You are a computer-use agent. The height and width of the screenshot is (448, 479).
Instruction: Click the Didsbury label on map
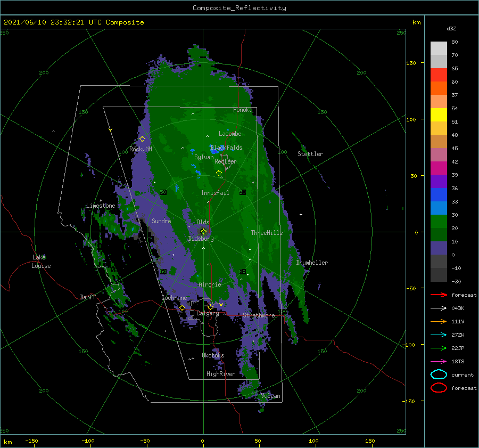click(201, 239)
